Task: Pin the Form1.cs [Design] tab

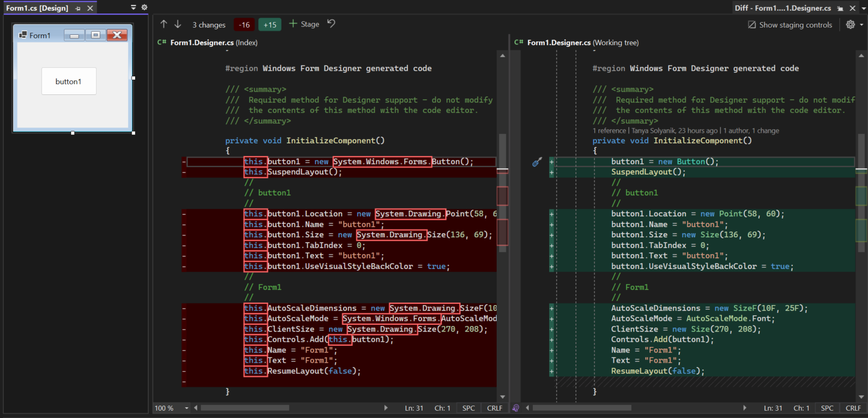Action: tap(78, 8)
